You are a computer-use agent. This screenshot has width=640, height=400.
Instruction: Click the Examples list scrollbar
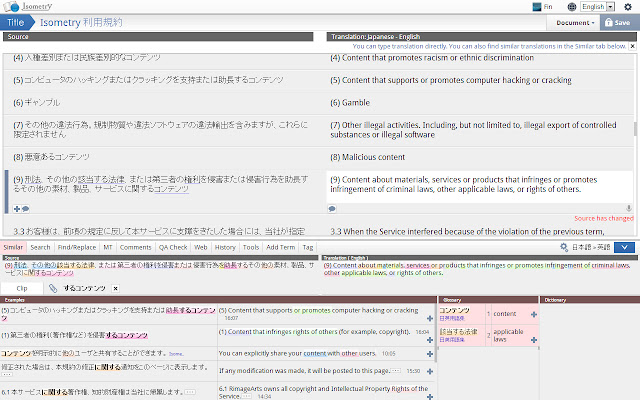[436, 333]
